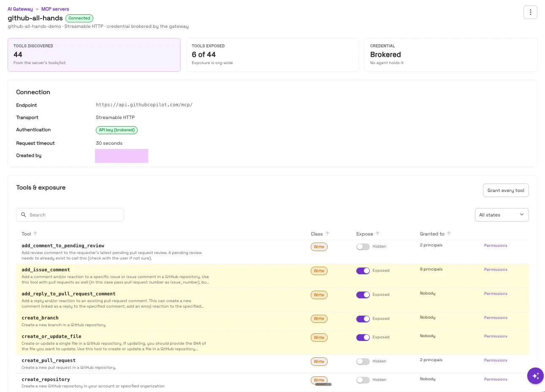Click the "Connection" section heading
The width and height of the screenshot is (545, 392).
click(x=33, y=92)
